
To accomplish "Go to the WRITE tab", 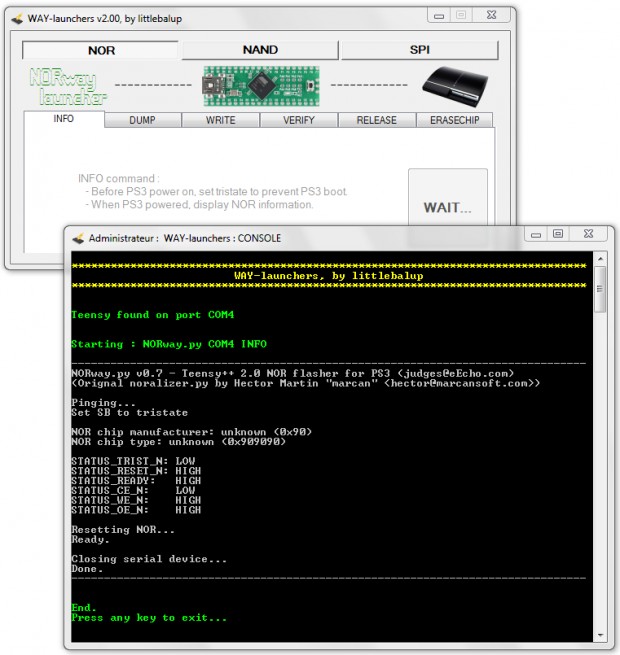I will 220,120.
